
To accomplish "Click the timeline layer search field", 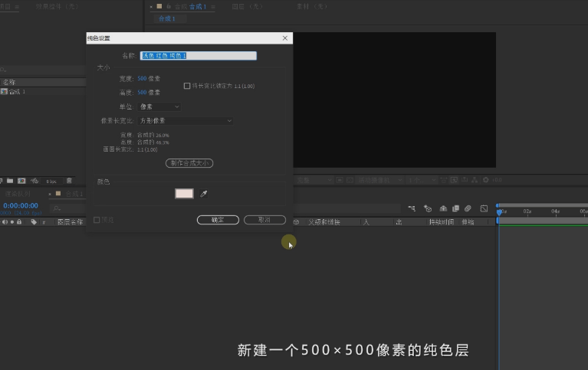I will pyautogui.click(x=67, y=208).
